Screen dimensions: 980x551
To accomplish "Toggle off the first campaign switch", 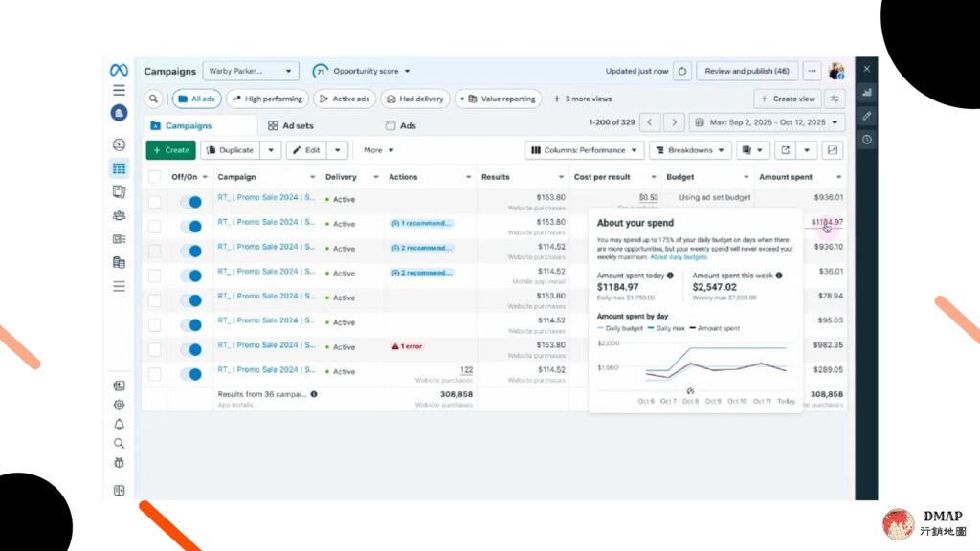I will click(190, 202).
